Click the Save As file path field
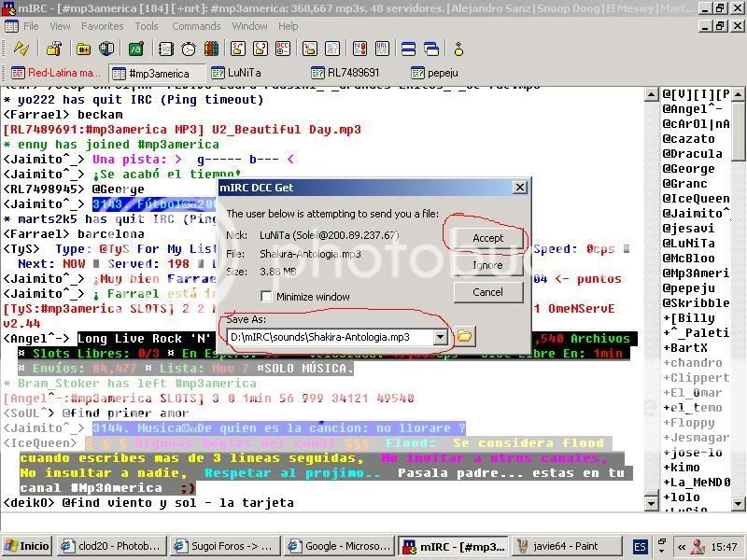Screen dimensions: 747x560 [x=331, y=337]
